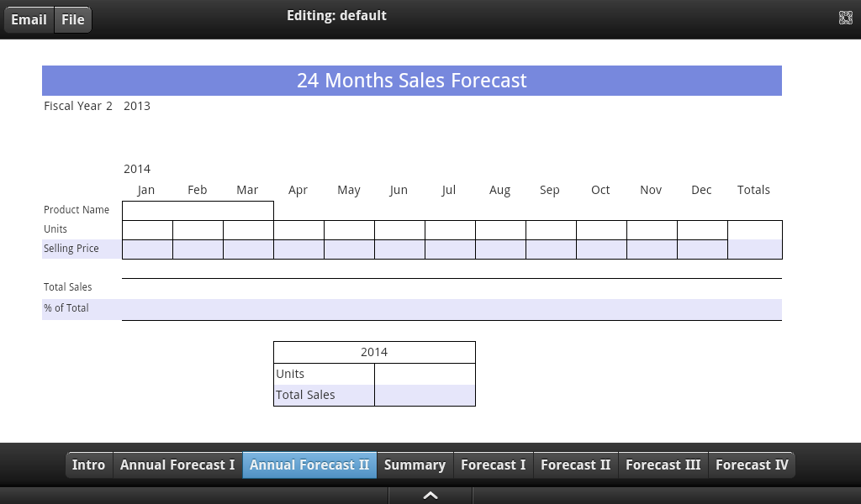Screen dimensions: 861x504
Task: Switch to Annual Forecast I tab
Action: pyautogui.click(x=178, y=465)
